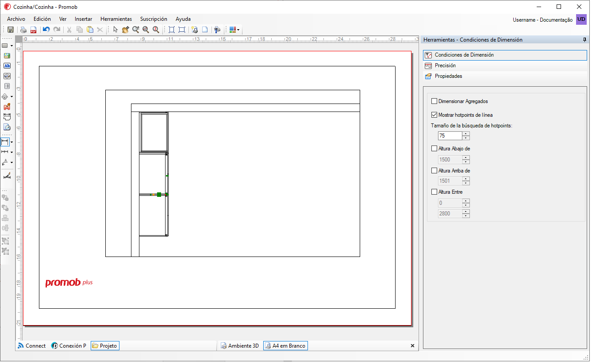This screenshot has width=592, height=364.
Task: Undo the last action
Action: (46, 30)
